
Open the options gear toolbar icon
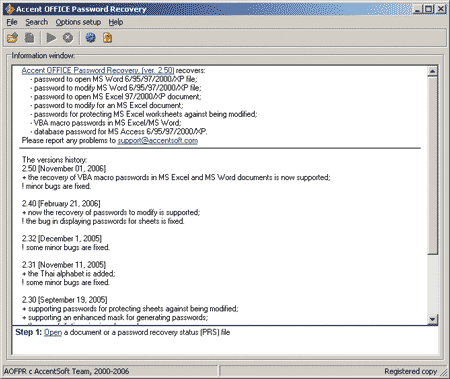click(x=90, y=38)
